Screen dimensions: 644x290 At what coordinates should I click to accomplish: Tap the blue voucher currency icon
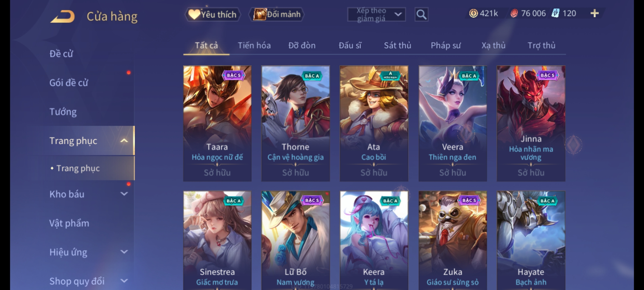click(555, 13)
